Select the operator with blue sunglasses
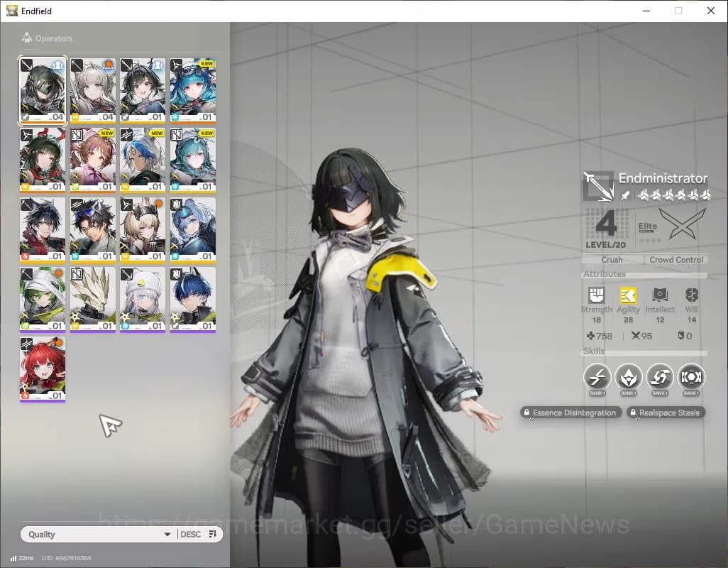This screenshot has height=568, width=728. [93, 230]
